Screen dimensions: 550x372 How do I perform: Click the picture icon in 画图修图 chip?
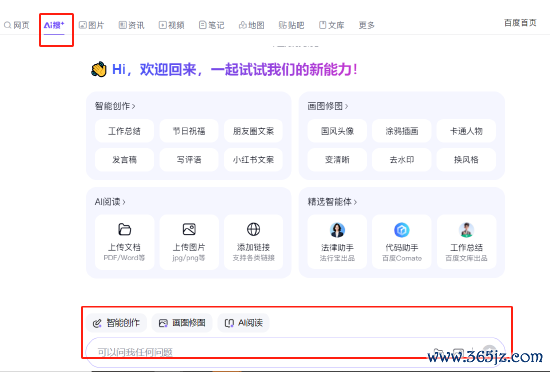tap(163, 323)
